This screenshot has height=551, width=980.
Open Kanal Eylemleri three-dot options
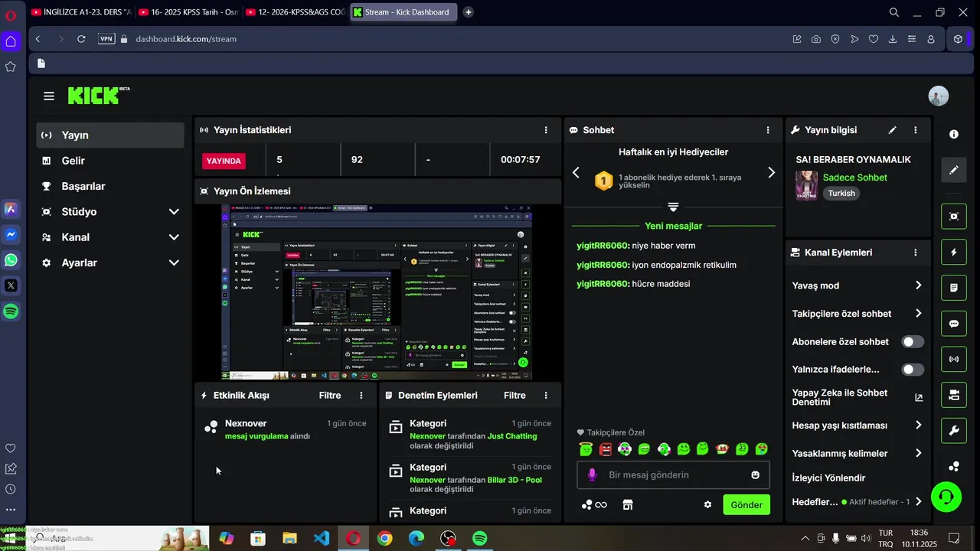point(916,253)
